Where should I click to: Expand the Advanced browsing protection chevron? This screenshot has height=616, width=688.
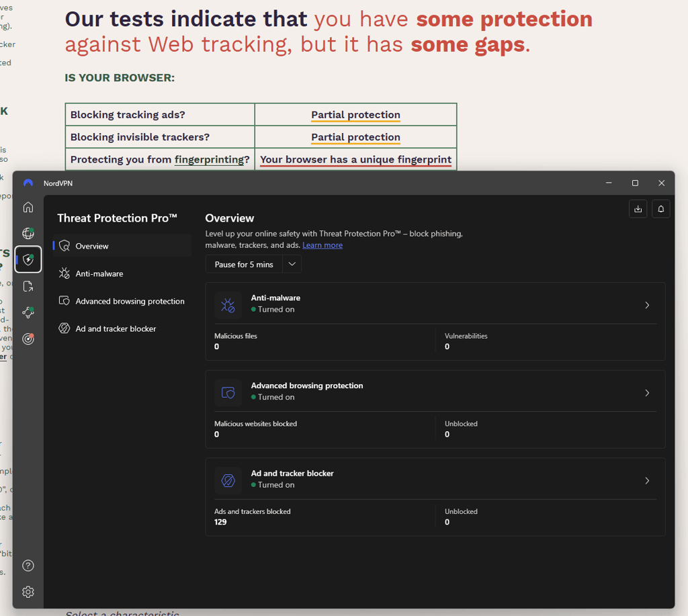(647, 393)
